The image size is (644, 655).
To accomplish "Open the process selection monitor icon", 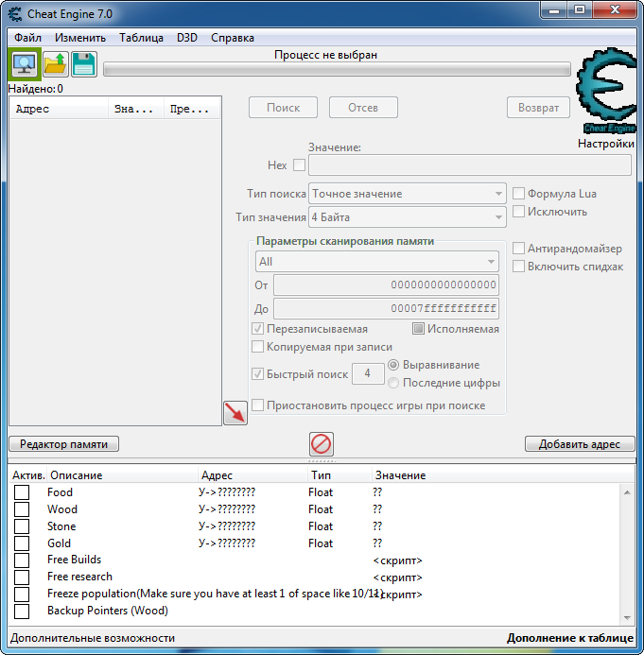I will [25, 64].
